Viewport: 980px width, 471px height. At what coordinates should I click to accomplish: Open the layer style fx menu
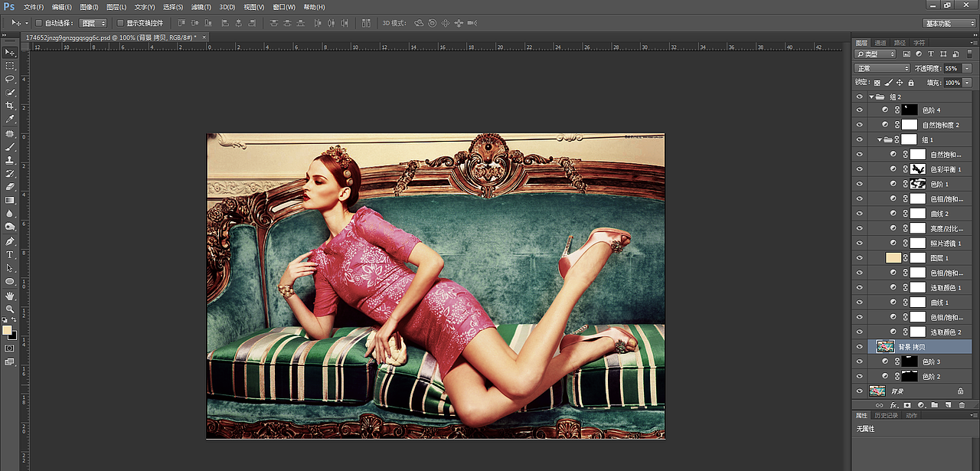[893, 404]
